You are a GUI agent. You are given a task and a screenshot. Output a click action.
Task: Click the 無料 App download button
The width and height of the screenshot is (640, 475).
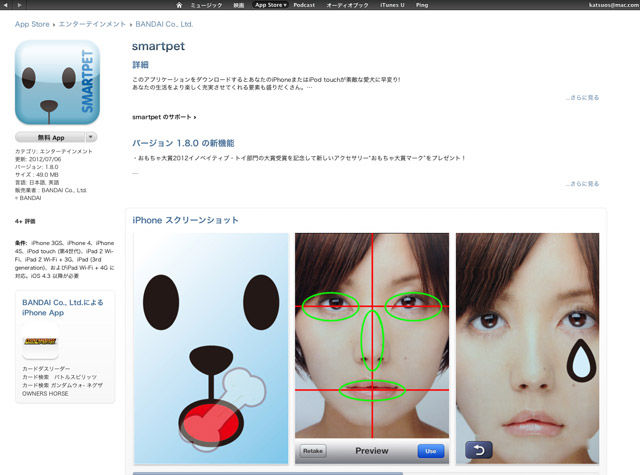[x=50, y=138]
